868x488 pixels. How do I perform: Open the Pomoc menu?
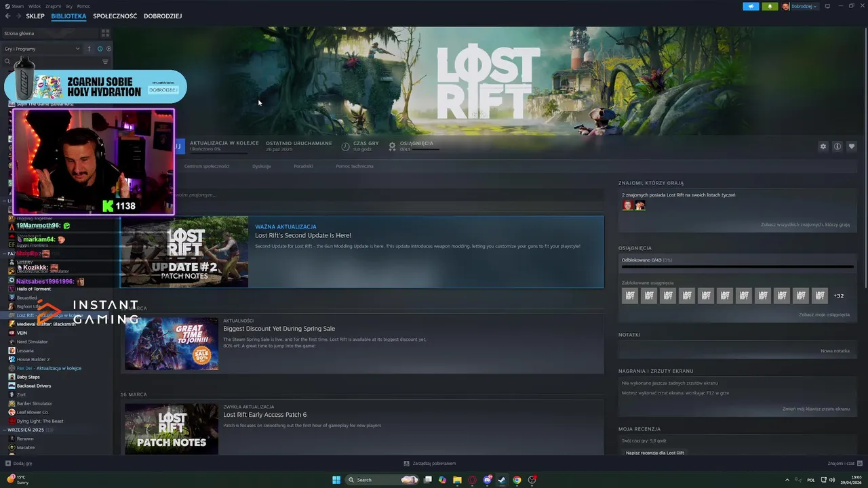click(83, 6)
